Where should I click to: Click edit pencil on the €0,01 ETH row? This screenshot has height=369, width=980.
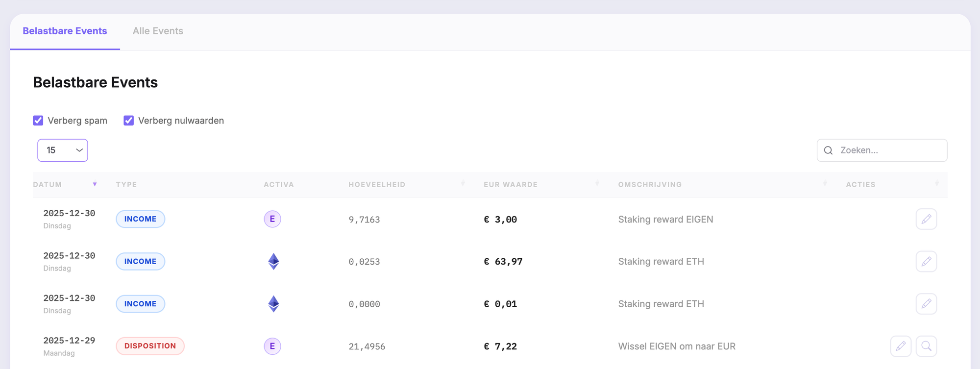pyautogui.click(x=926, y=304)
